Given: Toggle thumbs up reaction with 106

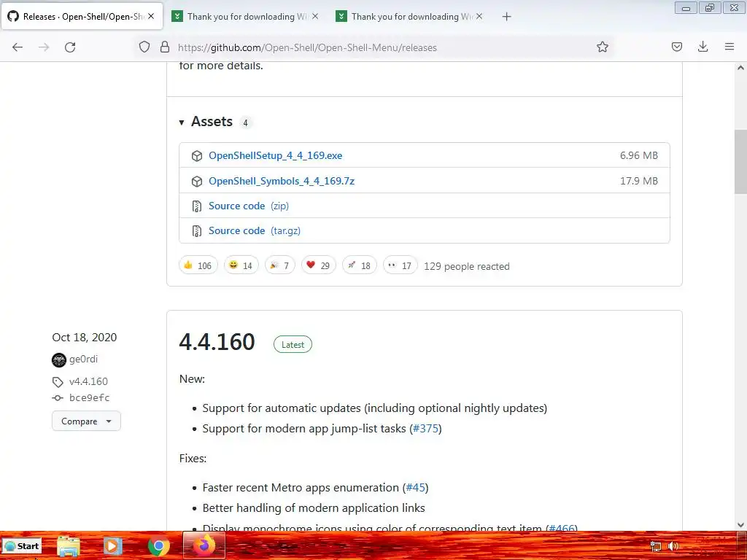Looking at the screenshot, I should point(198,265).
